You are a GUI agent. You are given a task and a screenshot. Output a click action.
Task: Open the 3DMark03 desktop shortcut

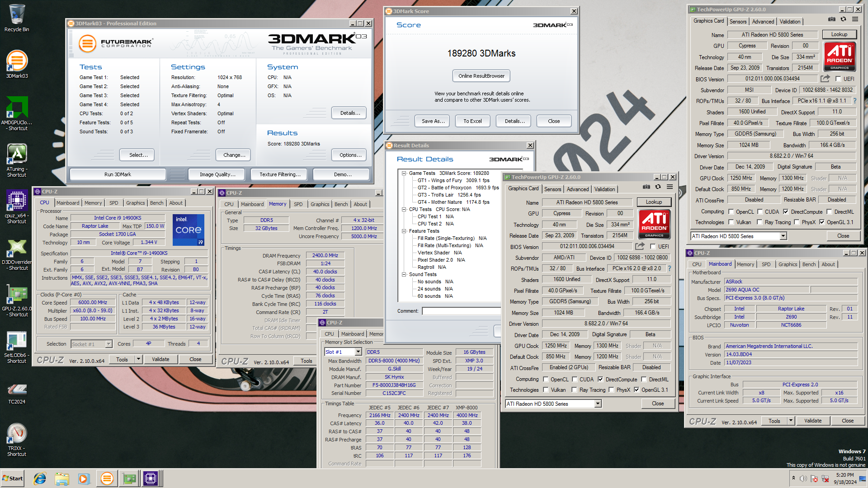[x=17, y=64]
